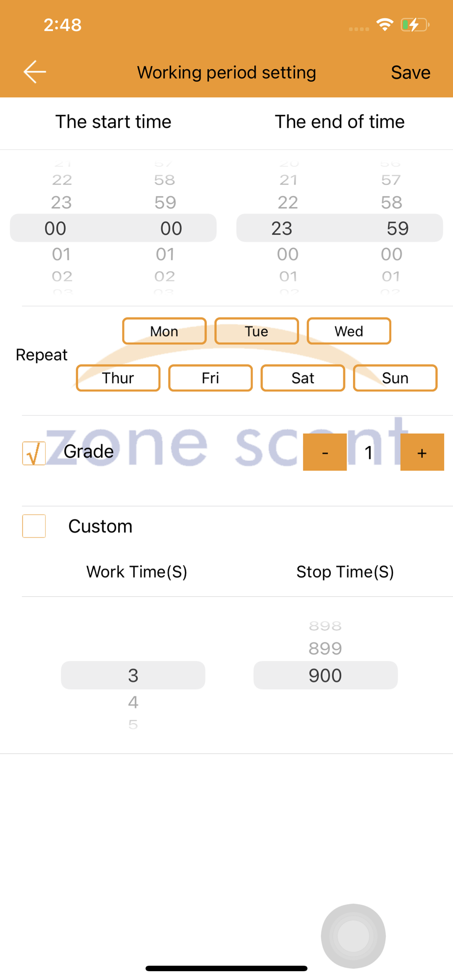Pick minute 58 in end time picker
The width and height of the screenshot is (453, 980).
(391, 202)
